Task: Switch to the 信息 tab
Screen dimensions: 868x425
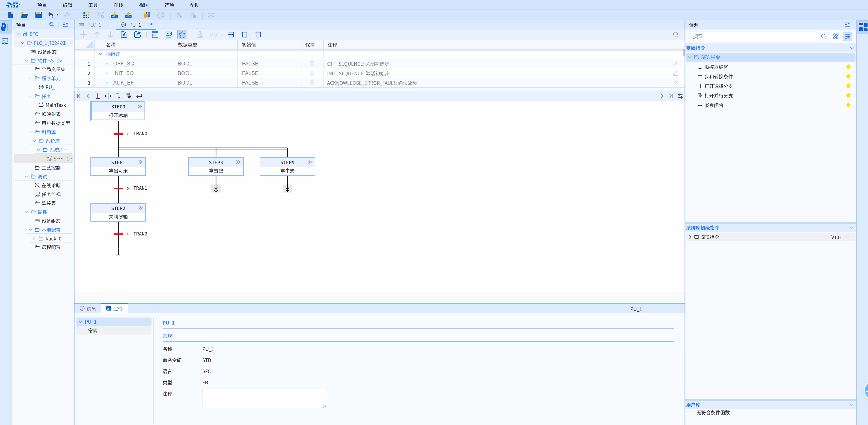Action: click(x=88, y=309)
